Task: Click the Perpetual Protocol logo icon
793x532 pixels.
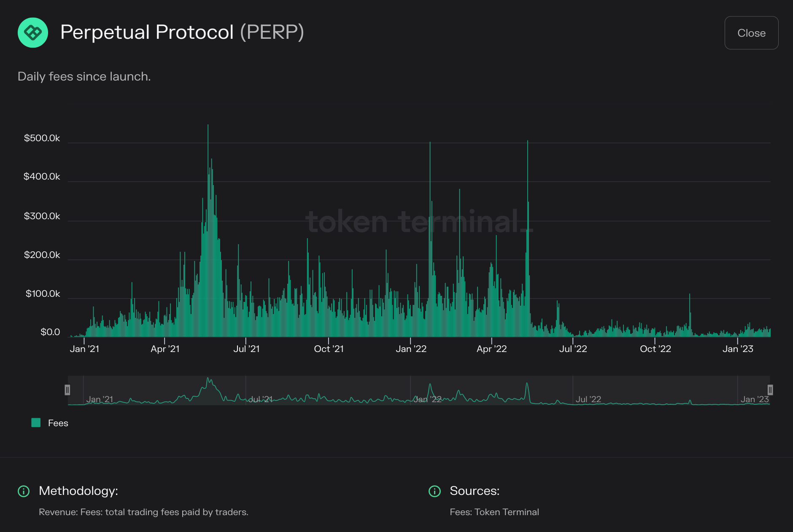Action: click(33, 32)
